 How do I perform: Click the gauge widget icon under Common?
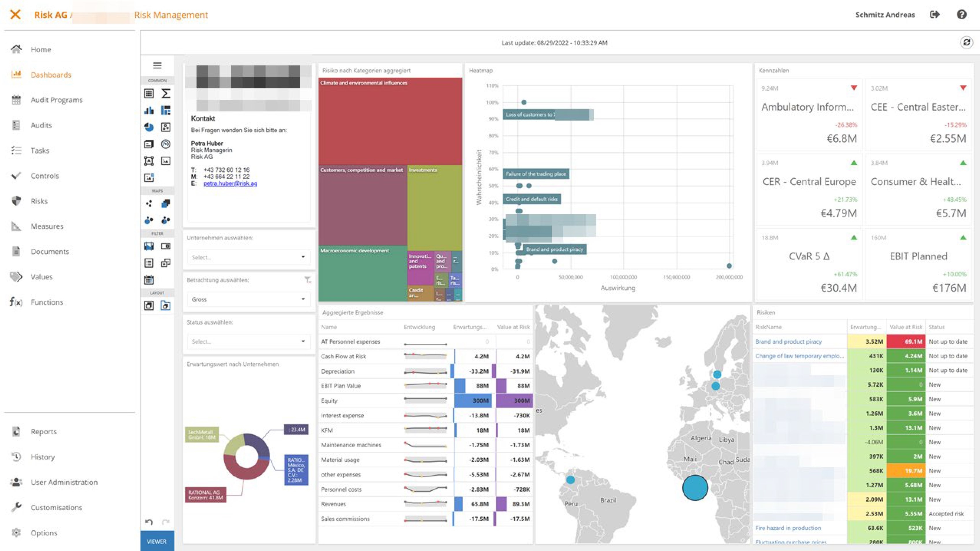click(165, 144)
